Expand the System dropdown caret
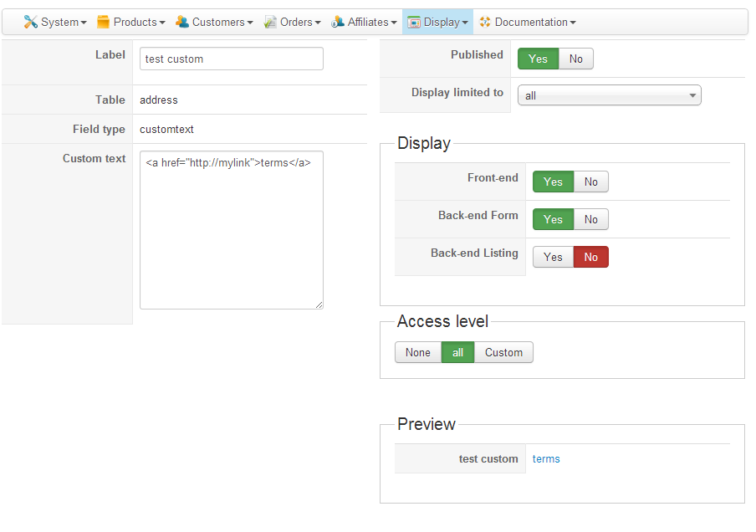 (84, 23)
